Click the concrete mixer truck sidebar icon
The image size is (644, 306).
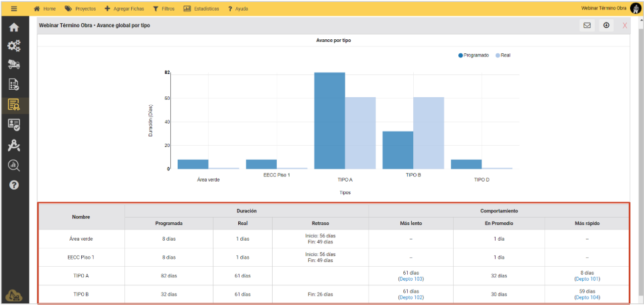(x=14, y=65)
